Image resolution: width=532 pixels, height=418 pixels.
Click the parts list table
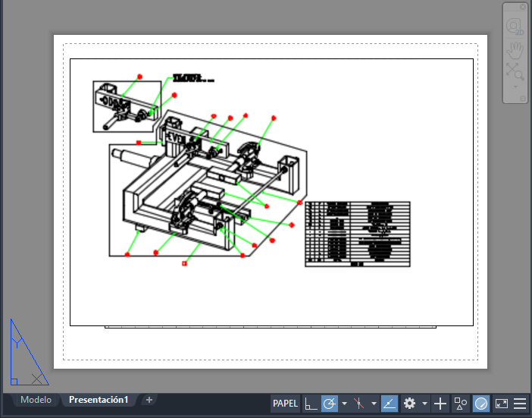(x=358, y=234)
